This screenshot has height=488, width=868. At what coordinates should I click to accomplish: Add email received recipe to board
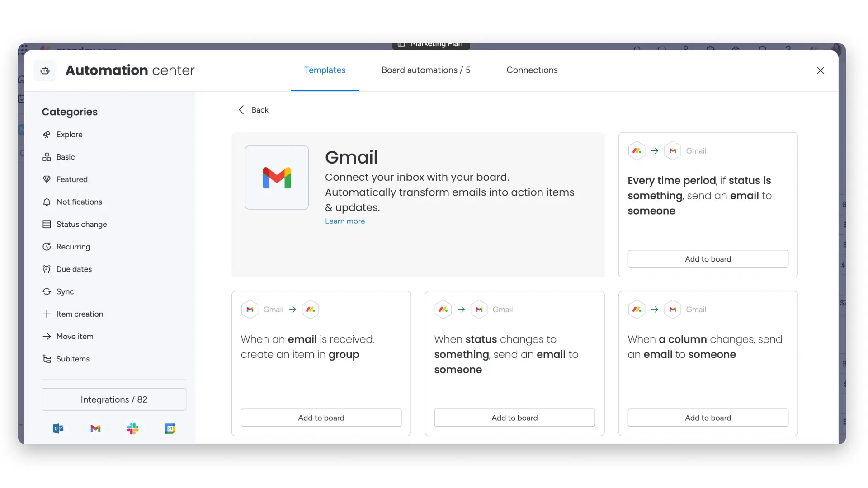321,418
